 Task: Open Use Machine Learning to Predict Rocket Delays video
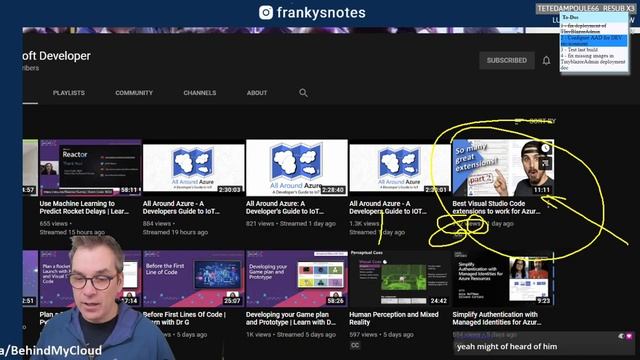[84, 207]
